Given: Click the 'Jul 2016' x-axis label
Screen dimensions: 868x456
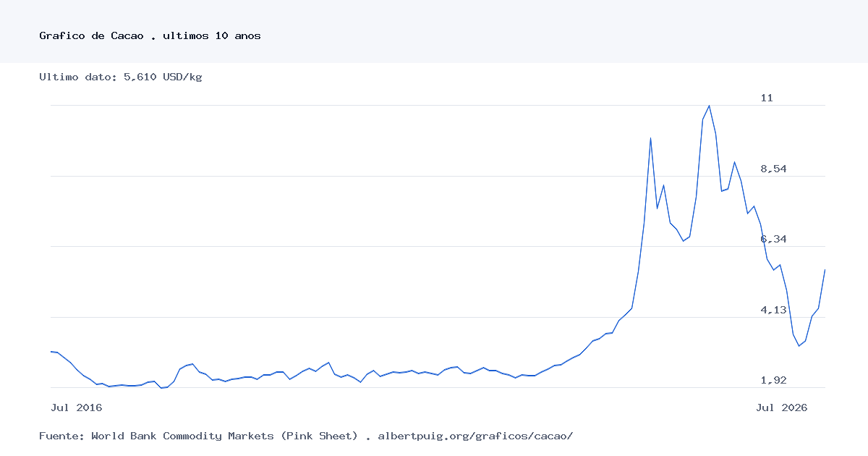Looking at the screenshot, I should [77, 408].
